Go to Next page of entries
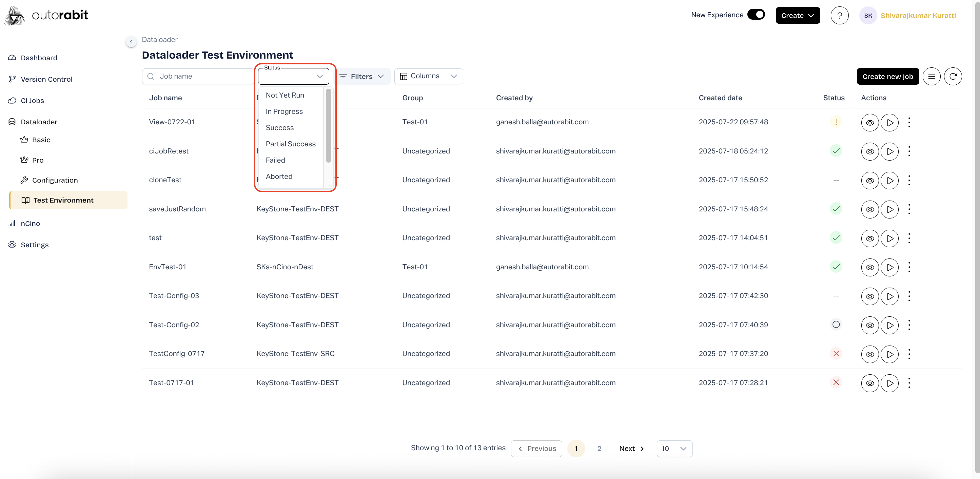Viewport: 980px width, 479px height. [631, 448]
